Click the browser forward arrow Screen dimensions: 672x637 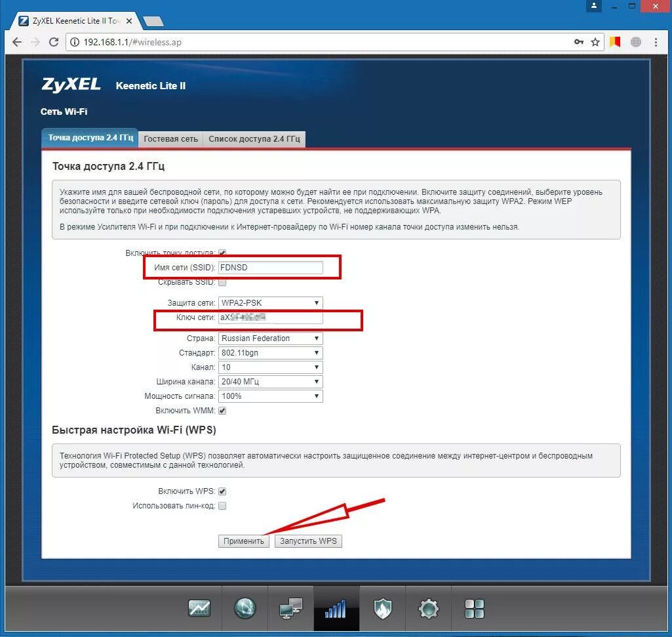35,42
